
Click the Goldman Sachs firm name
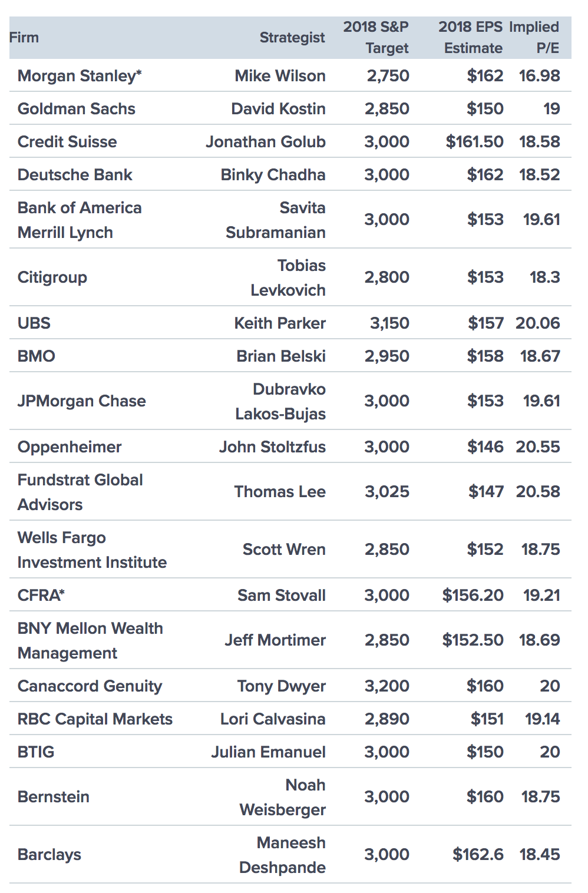[x=77, y=109]
